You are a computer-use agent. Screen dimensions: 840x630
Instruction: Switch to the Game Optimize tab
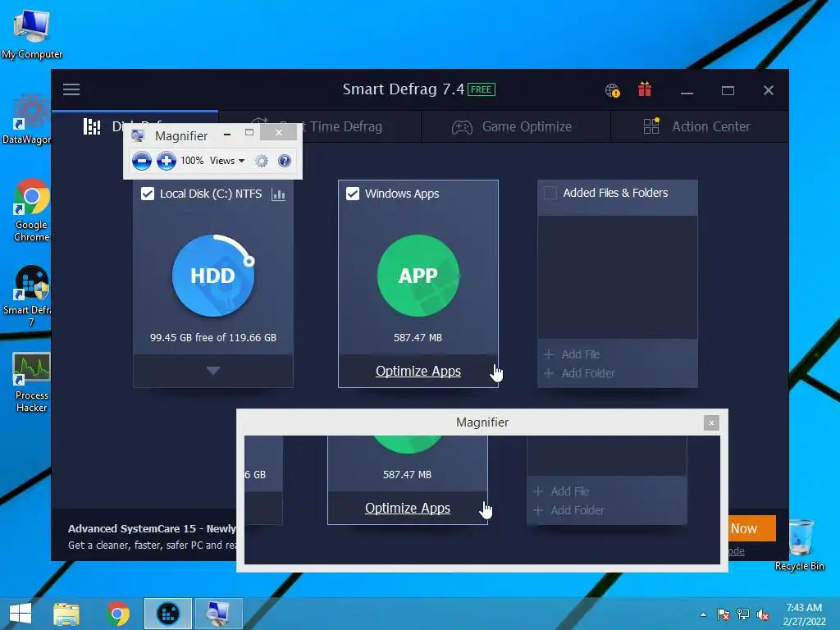pos(516,127)
